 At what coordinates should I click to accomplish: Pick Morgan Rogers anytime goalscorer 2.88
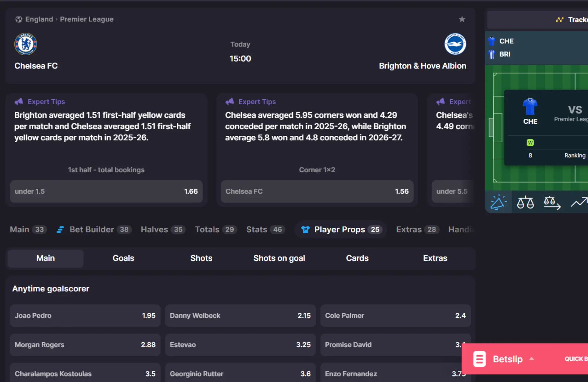pyautogui.click(x=85, y=345)
